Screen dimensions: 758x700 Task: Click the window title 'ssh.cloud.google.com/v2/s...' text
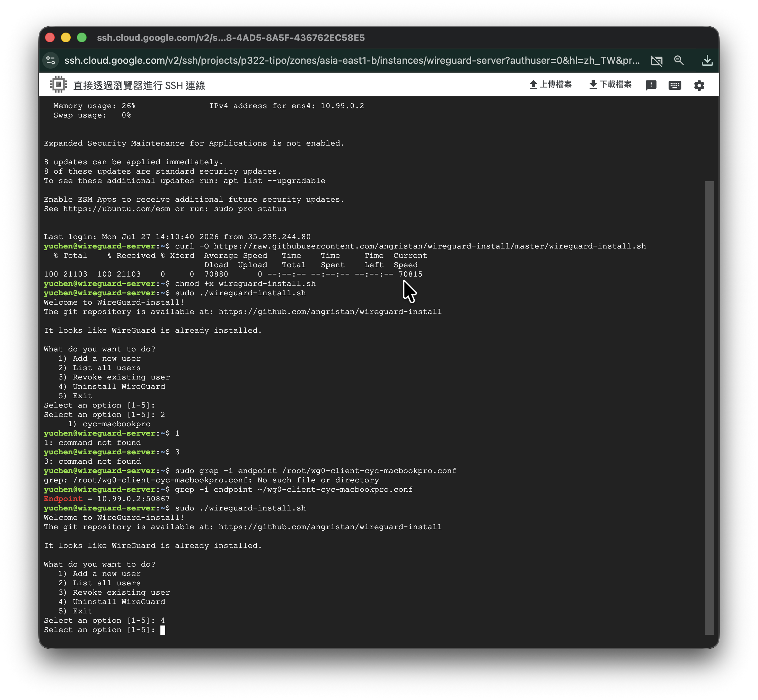tap(231, 37)
